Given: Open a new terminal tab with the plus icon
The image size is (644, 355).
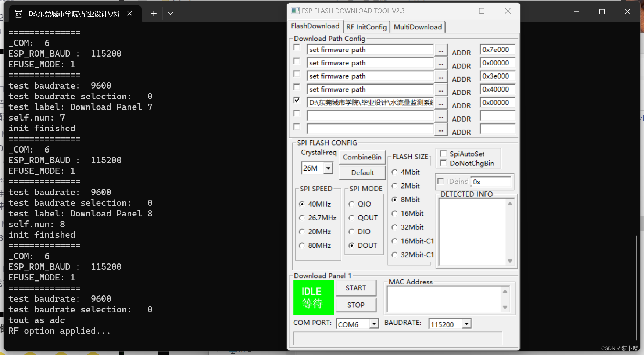Looking at the screenshot, I should tap(153, 13).
